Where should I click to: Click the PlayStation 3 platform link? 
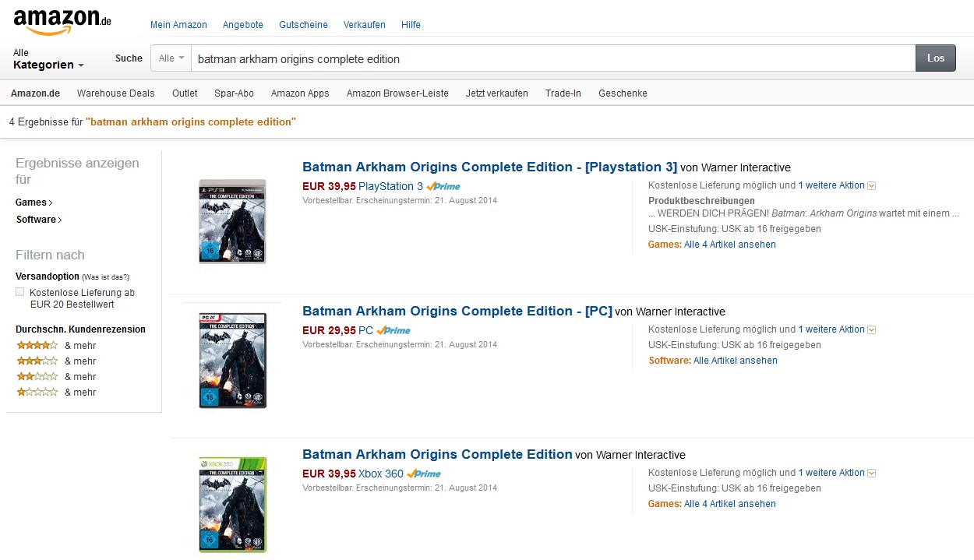pos(390,186)
